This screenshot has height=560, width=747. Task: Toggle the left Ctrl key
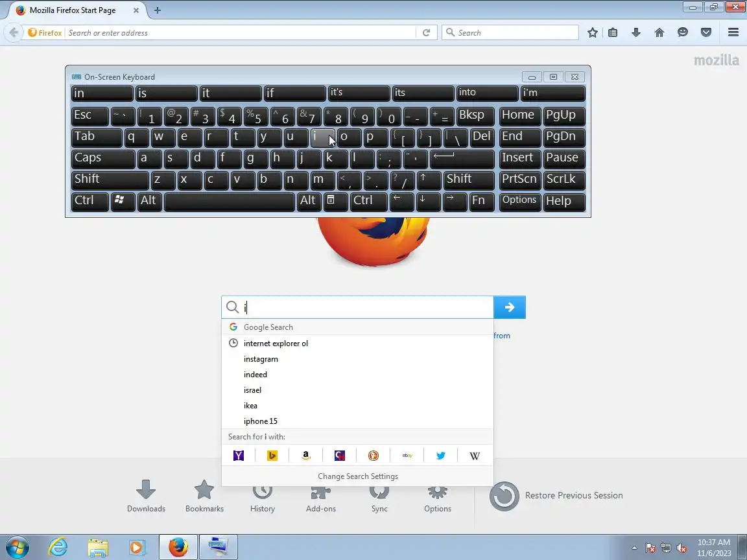[x=90, y=202]
